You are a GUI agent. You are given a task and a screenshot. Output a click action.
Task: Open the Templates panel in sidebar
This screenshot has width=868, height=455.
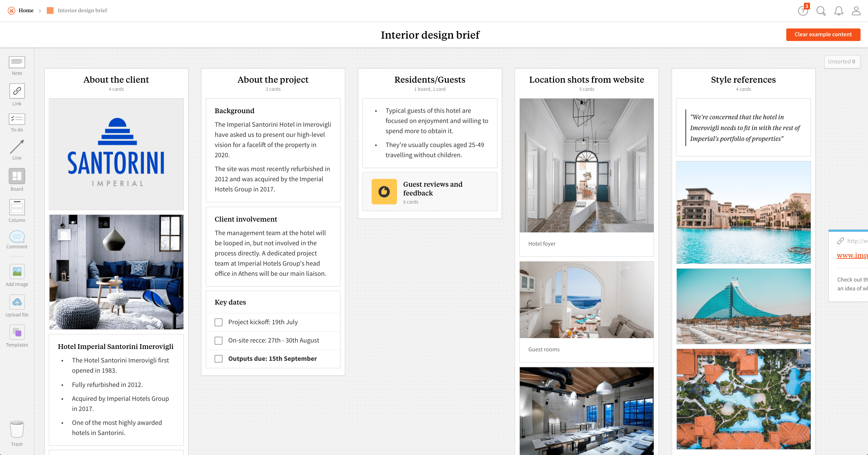[x=17, y=333]
